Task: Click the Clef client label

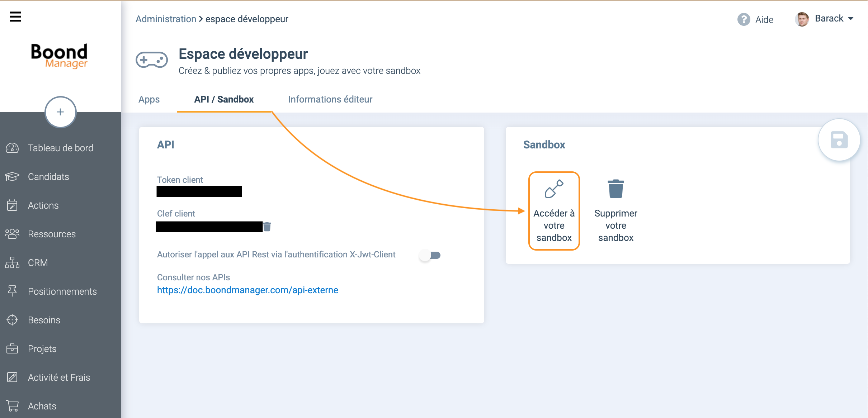Action: coord(176,213)
